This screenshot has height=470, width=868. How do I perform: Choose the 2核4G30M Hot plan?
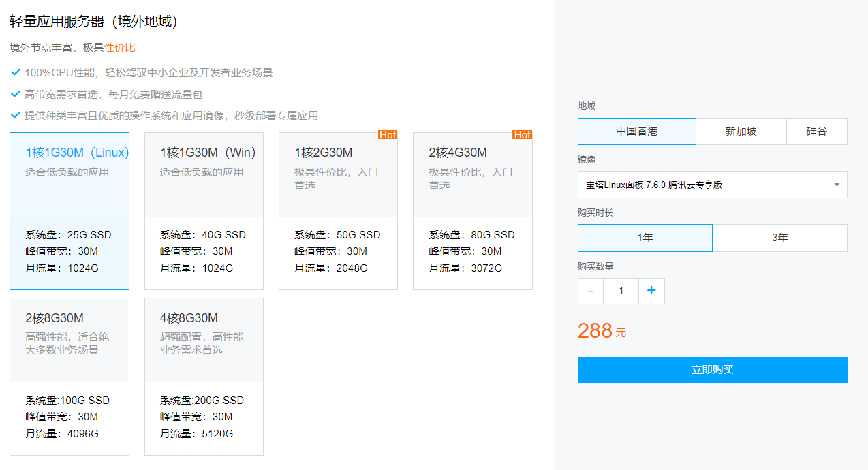472,211
